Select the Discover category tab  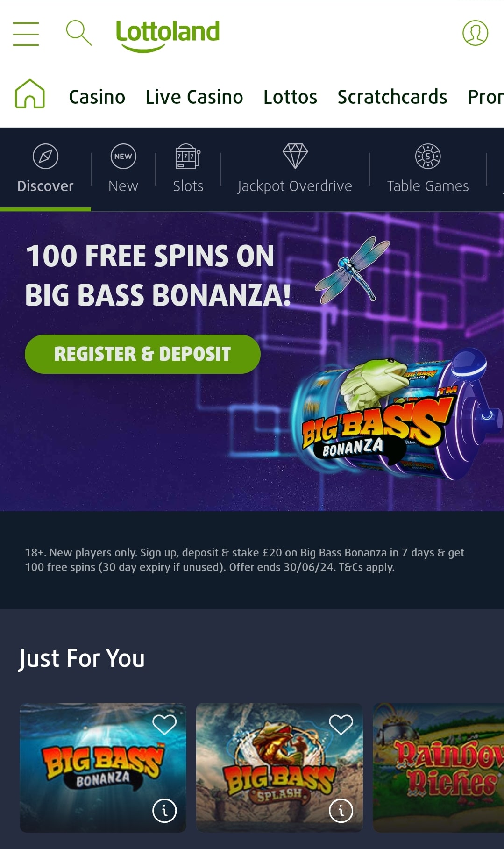[x=45, y=169]
